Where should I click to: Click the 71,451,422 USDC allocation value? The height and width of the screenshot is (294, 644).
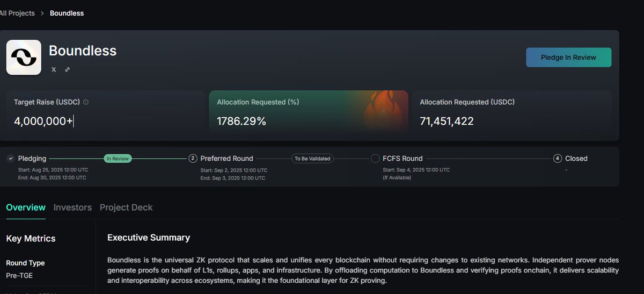coord(447,121)
